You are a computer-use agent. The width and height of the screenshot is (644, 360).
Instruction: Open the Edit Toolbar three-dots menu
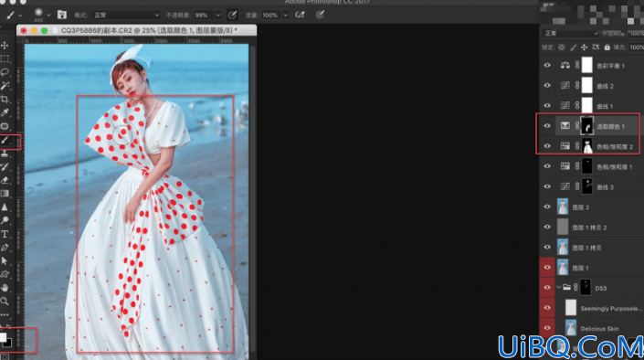(x=5, y=315)
